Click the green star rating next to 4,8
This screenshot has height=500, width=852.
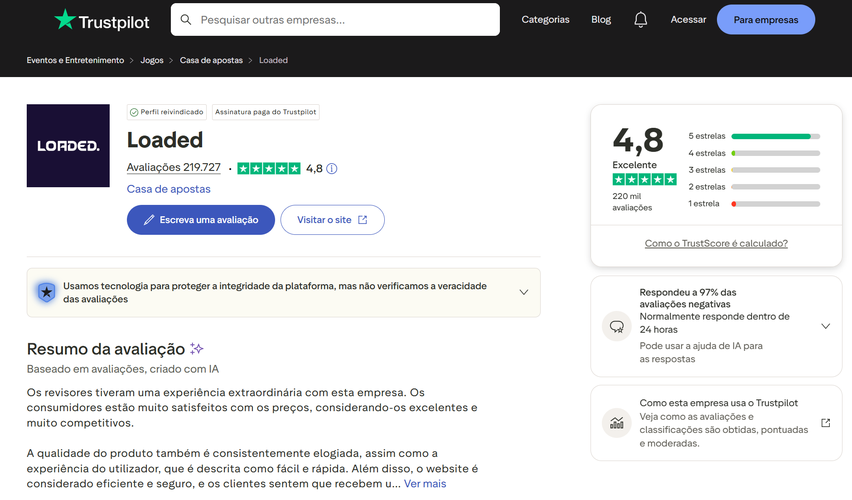pyautogui.click(x=269, y=168)
